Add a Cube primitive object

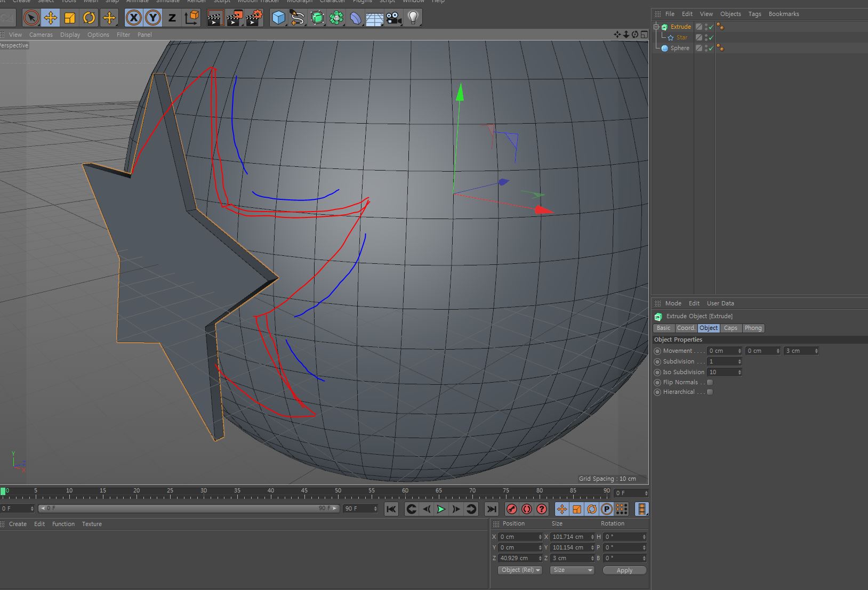[278, 18]
